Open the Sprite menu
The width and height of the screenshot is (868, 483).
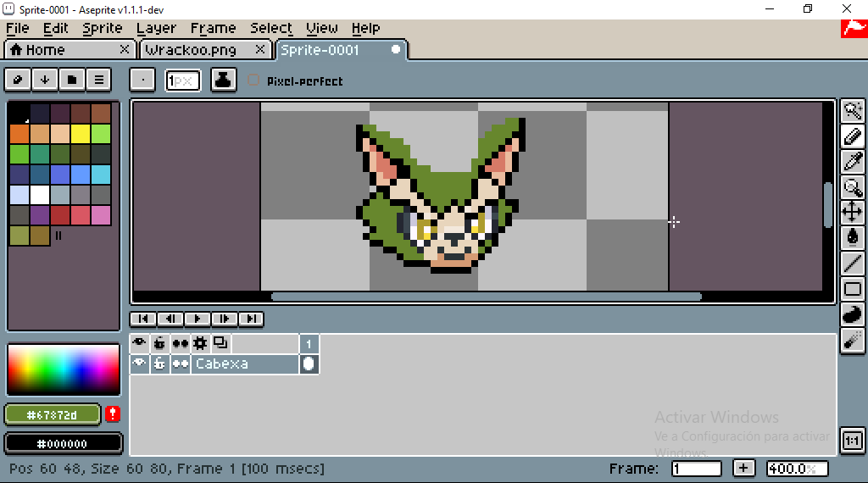(x=102, y=28)
